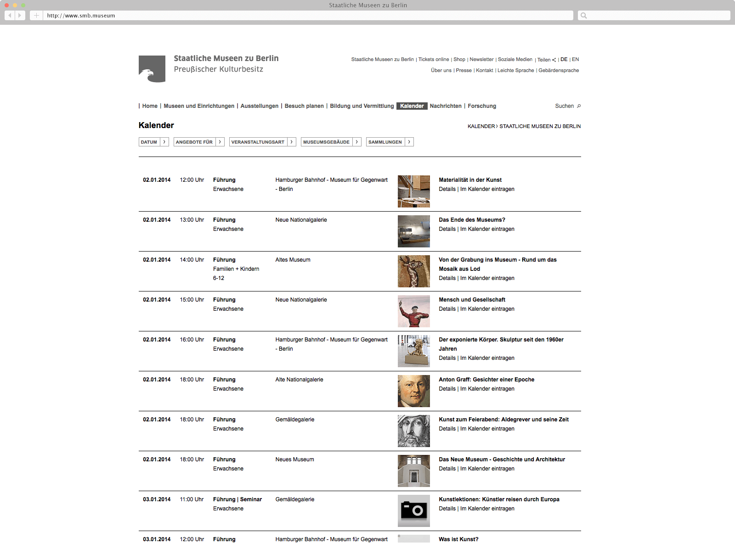Click Staatliche Museen zu Berlin header link
The width and height of the screenshot is (735, 560).
pyautogui.click(x=382, y=59)
